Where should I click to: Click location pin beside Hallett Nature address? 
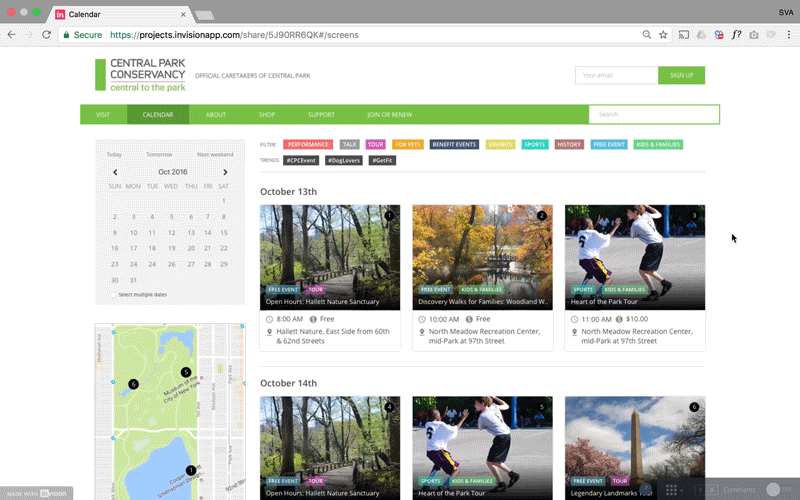tap(269, 332)
